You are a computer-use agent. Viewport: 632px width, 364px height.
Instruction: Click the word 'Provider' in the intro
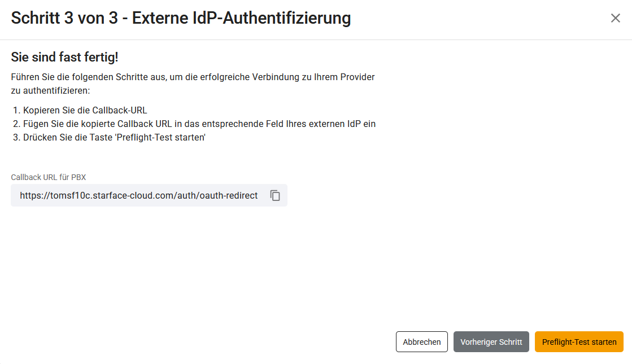pyautogui.click(x=357, y=77)
